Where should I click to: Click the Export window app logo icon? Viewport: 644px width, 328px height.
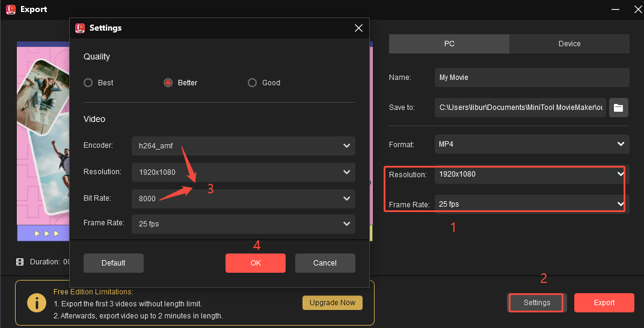click(x=11, y=9)
